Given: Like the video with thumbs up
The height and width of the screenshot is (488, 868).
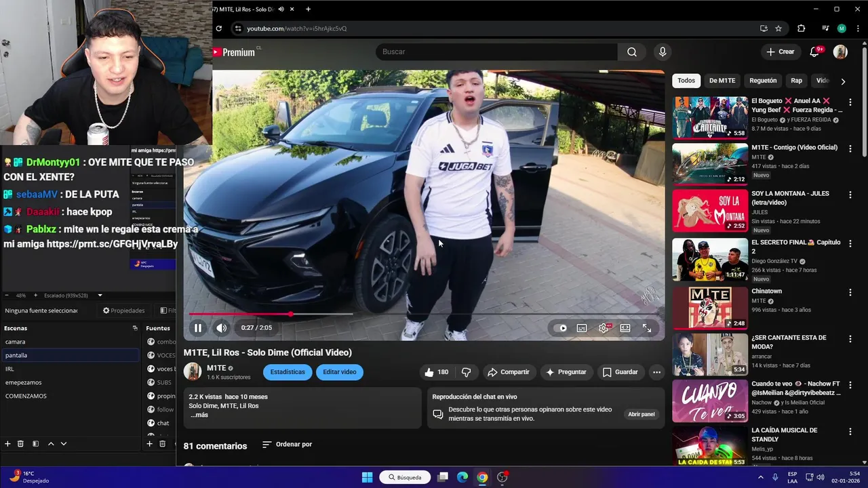Looking at the screenshot, I should point(437,372).
